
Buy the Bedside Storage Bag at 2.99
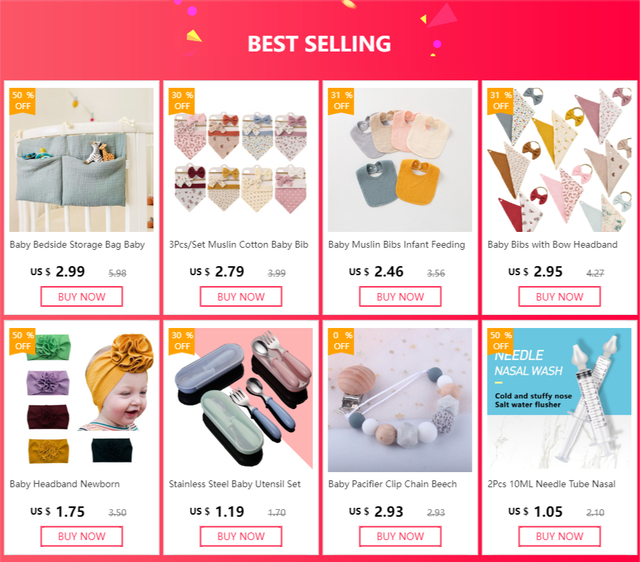pos(82,297)
